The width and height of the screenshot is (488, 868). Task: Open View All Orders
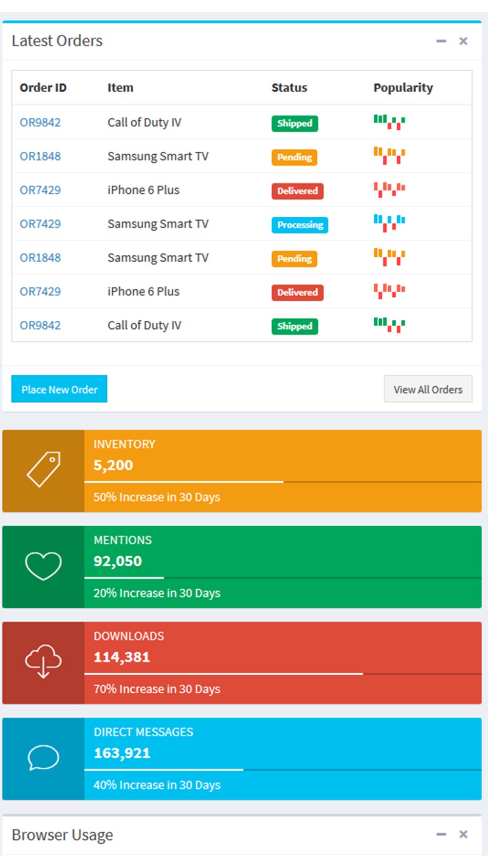point(428,389)
